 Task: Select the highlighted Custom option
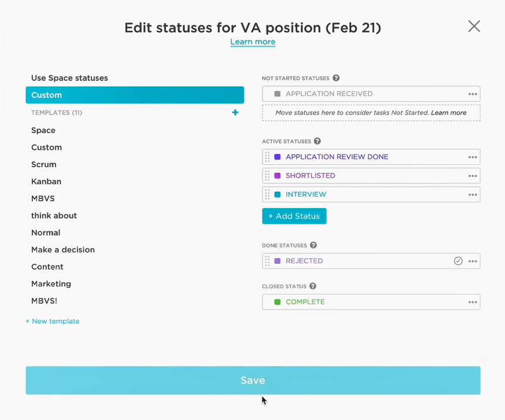(x=135, y=95)
